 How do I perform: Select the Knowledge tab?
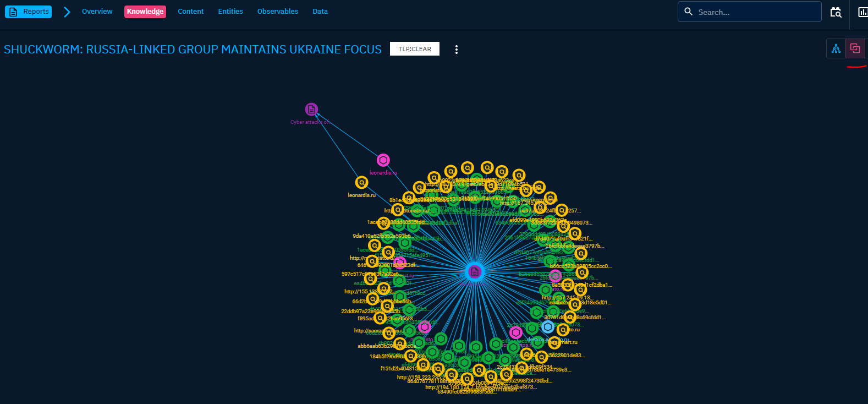tap(145, 12)
